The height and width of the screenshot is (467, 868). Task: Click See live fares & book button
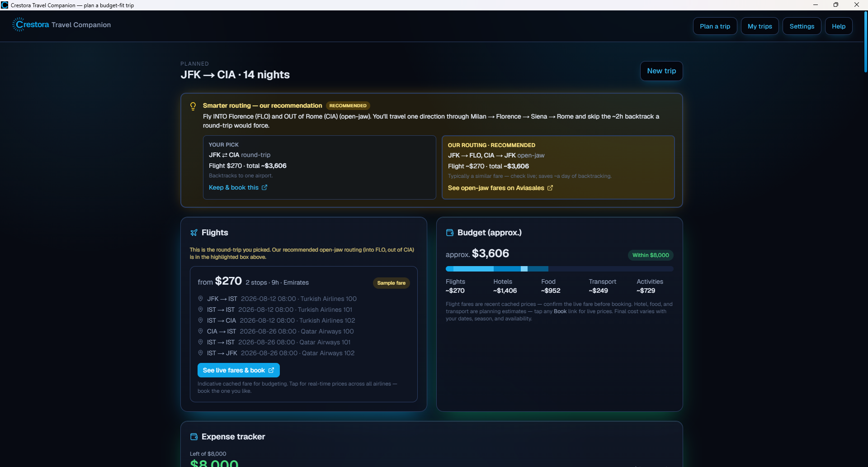238,370
